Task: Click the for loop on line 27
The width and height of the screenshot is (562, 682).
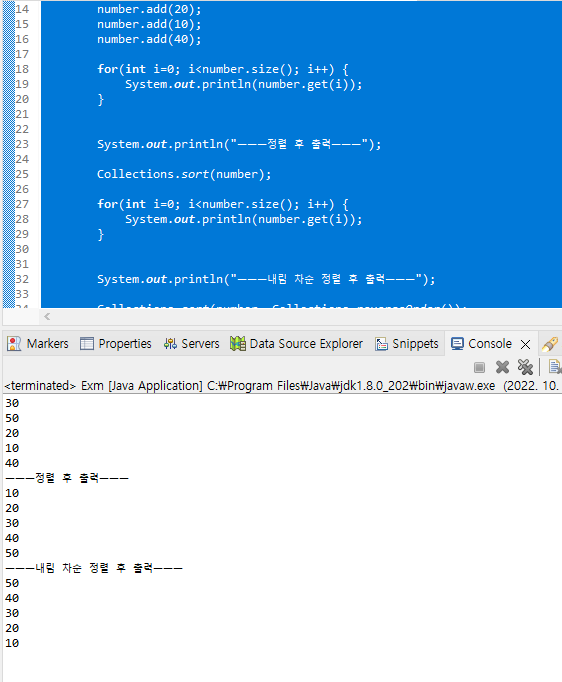Action: tap(223, 204)
